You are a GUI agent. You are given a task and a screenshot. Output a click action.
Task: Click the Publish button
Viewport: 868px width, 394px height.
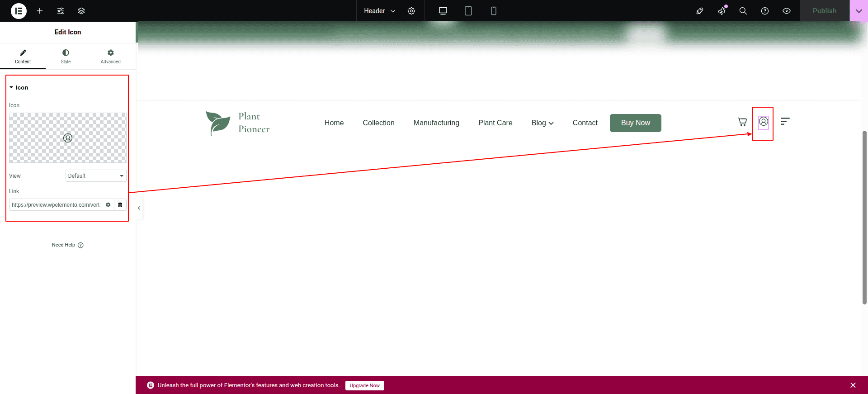(x=825, y=11)
